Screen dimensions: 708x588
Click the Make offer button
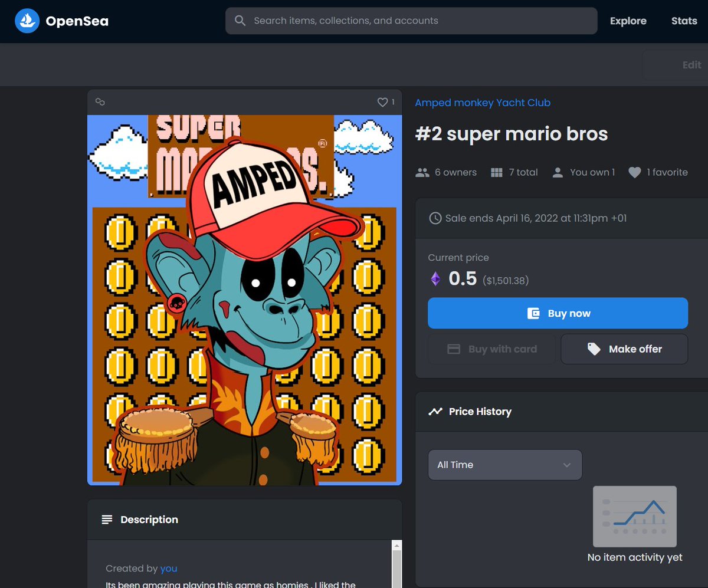(x=624, y=349)
